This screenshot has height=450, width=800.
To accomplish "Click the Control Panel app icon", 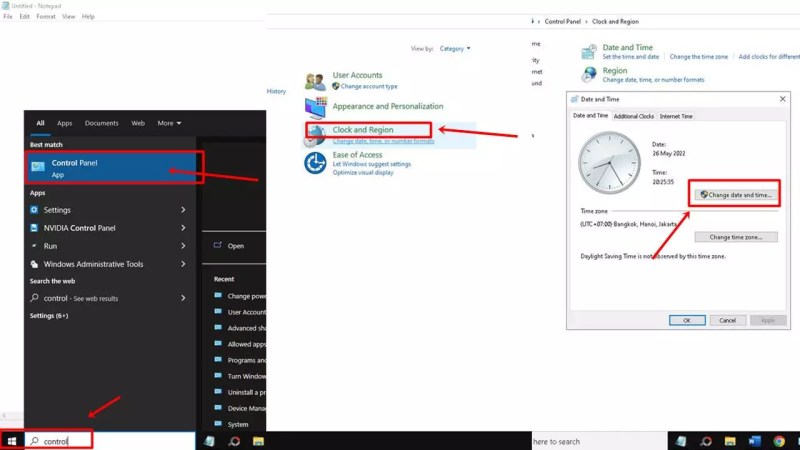I will click(x=38, y=166).
